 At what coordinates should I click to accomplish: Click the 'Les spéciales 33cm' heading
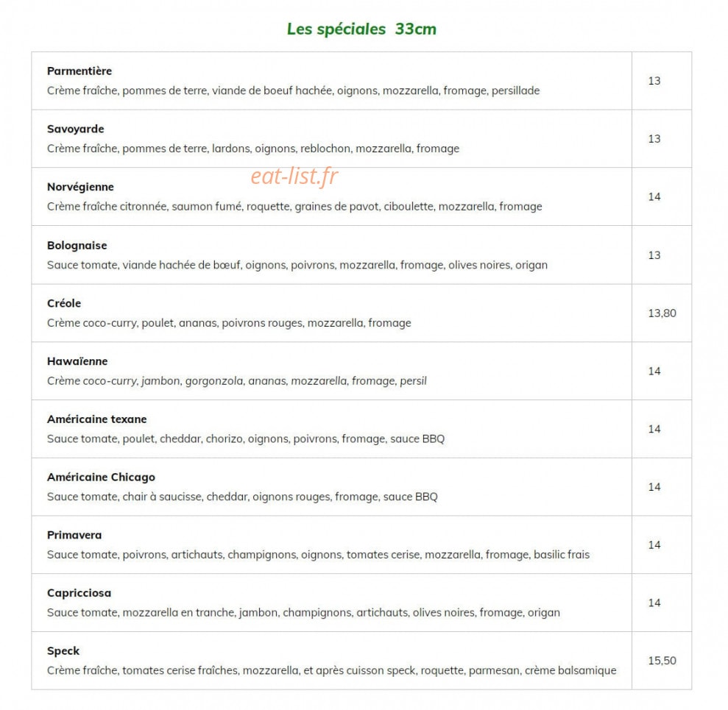[x=361, y=29]
